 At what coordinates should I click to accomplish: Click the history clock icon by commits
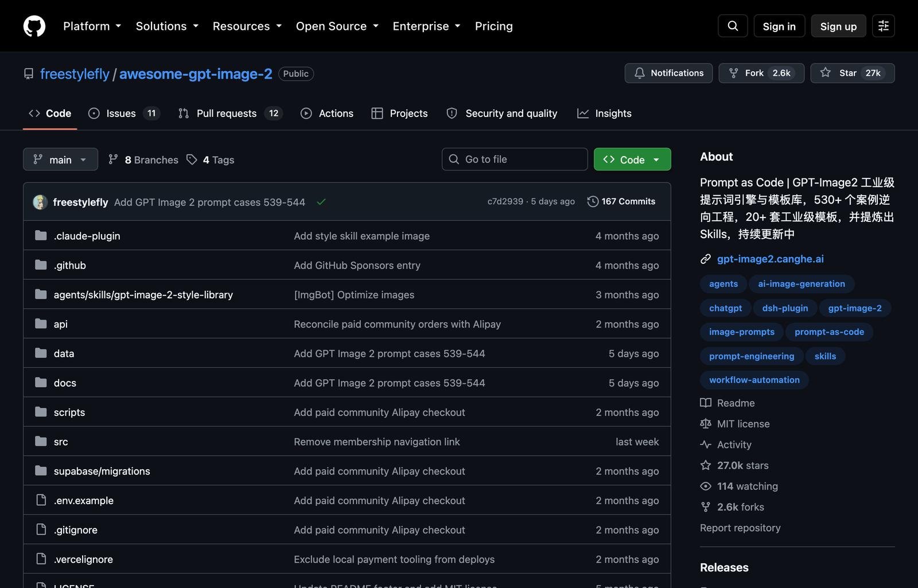coord(593,201)
